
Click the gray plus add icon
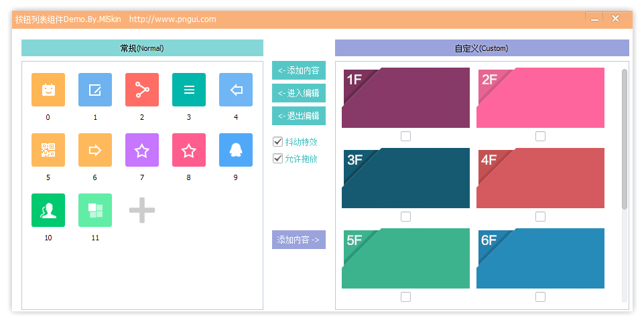pos(142,210)
